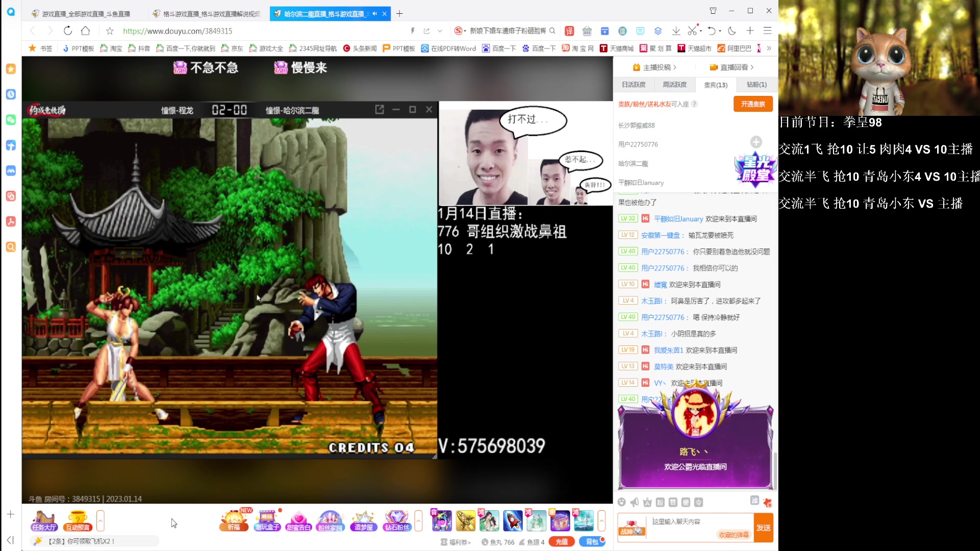Open the 任务大厅 task hall icon

[44, 520]
